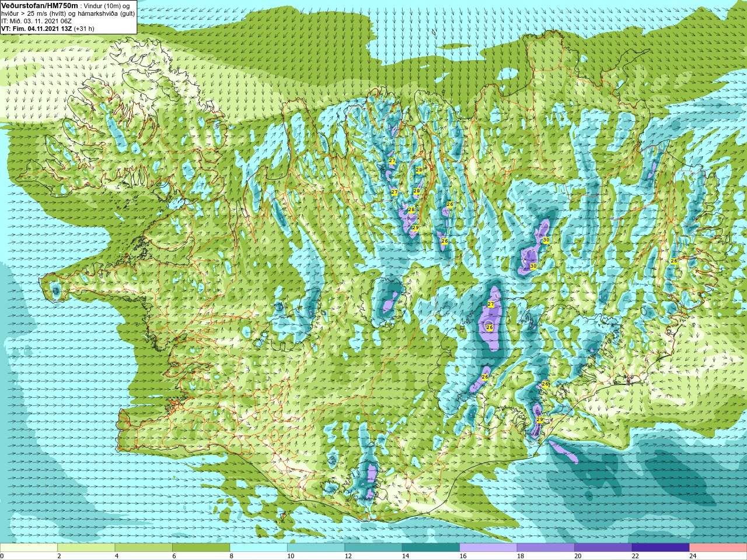Choose the 22–24 m/s dark indigo legend swatch
Viewport: 747px width, 560px height.
[661, 548]
